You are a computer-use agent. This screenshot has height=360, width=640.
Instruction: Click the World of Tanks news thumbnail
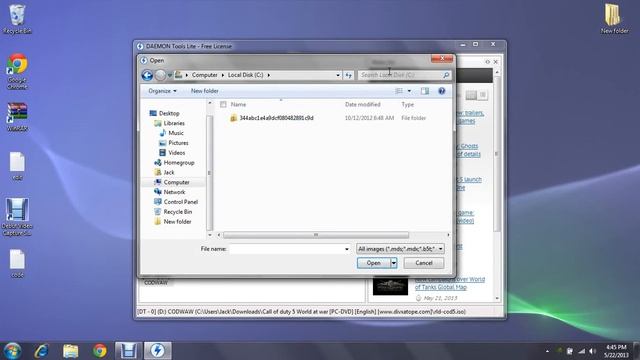pos(390,287)
